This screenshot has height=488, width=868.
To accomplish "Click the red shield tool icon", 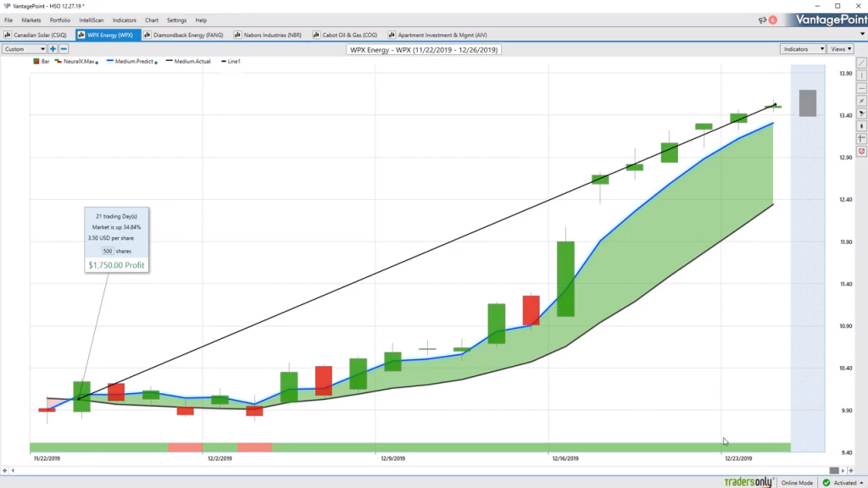I will point(861,151).
